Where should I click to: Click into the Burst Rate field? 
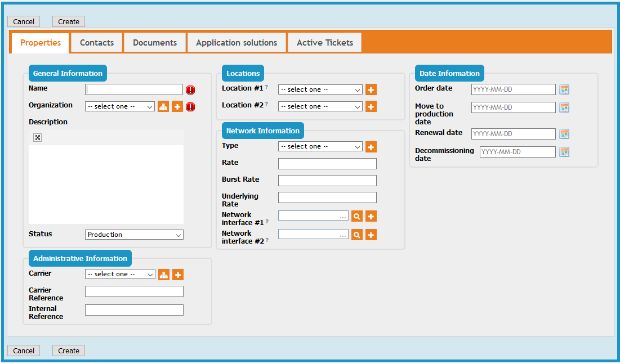pos(327,181)
